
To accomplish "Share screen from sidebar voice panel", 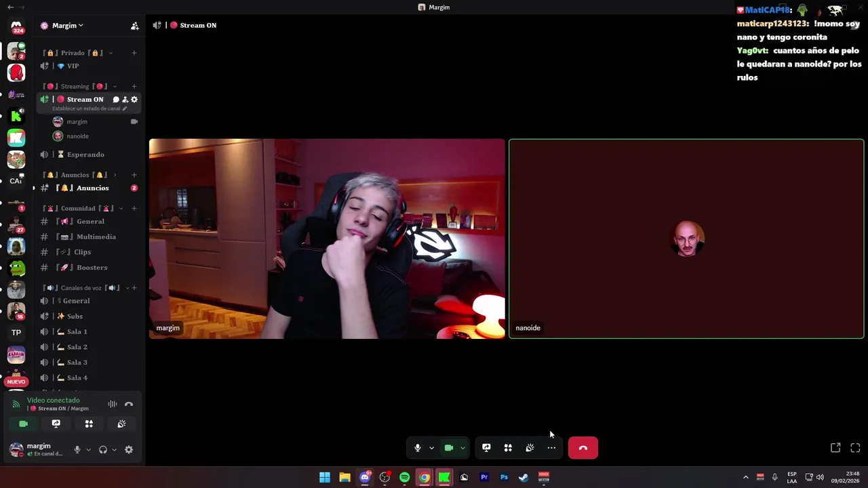I will point(56,424).
